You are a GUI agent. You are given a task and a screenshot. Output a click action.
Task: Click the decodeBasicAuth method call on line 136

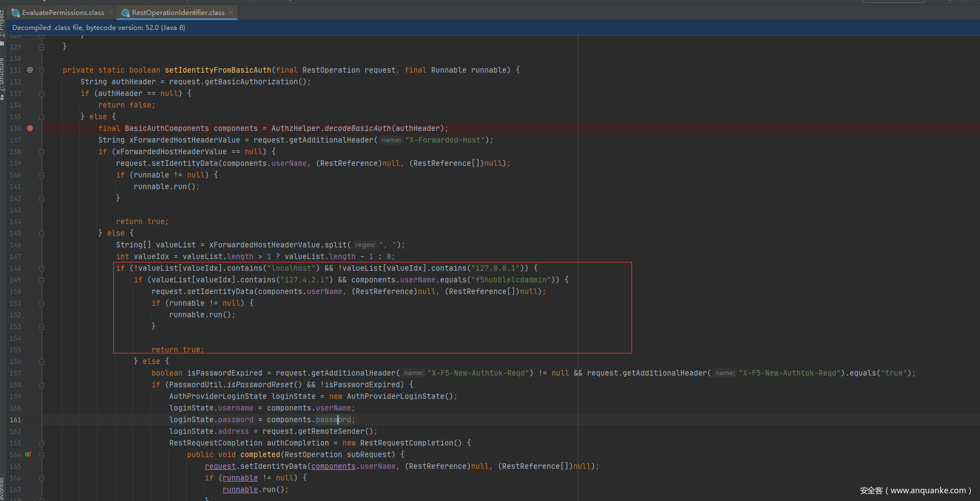pos(357,129)
